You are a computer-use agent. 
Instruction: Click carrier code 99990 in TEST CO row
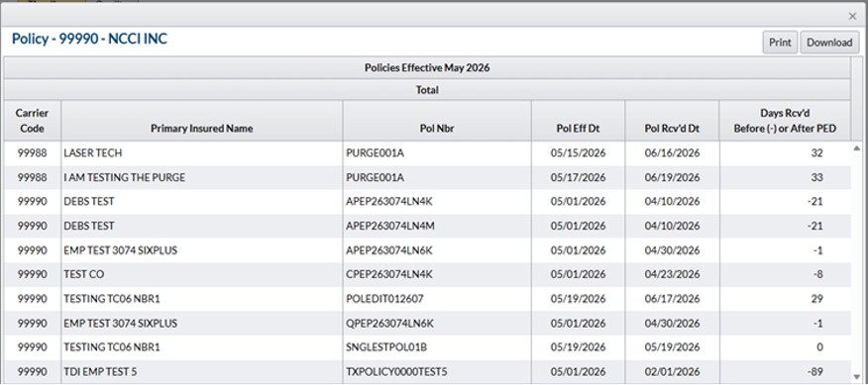click(x=32, y=274)
